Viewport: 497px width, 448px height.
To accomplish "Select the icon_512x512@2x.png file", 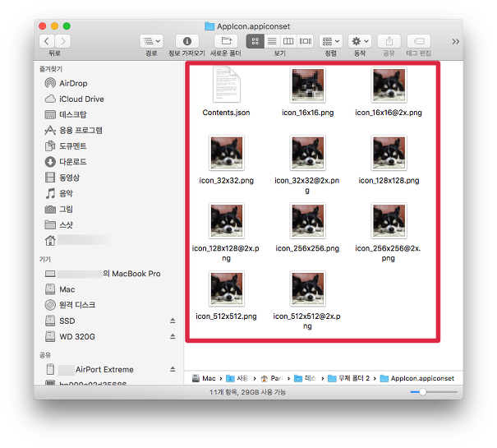I will pyautogui.click(x=307, y=289).
